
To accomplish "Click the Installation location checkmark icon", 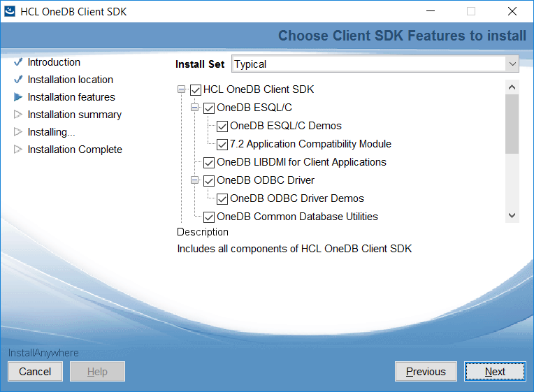I will click(18, 80).
